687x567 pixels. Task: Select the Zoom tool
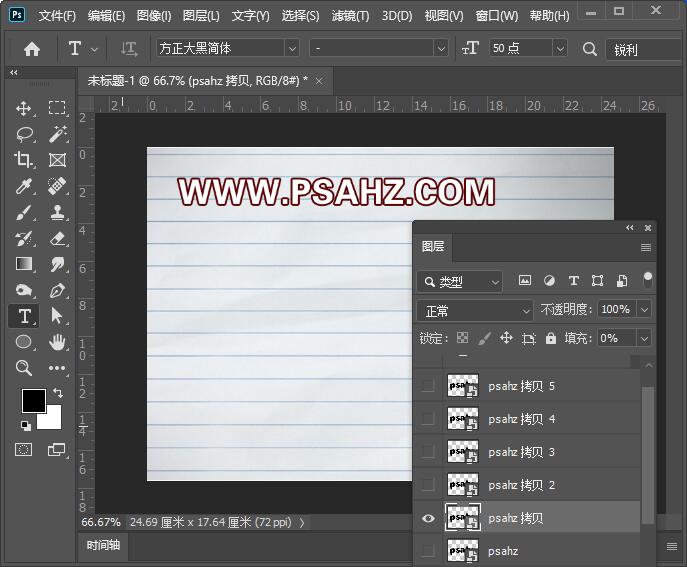(x=24, y=368)
